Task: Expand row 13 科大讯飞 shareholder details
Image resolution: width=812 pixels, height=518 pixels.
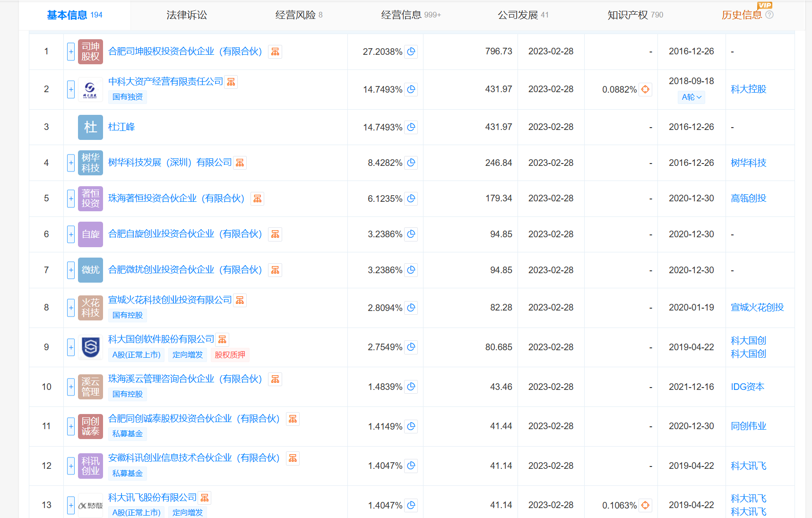Action: tap(71, 505)
